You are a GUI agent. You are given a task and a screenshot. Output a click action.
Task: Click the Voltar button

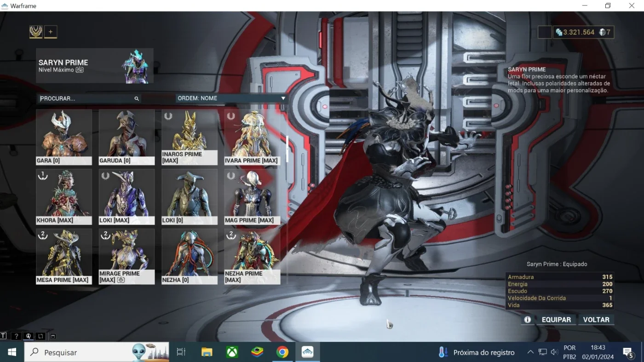click(x=596, y=320)
